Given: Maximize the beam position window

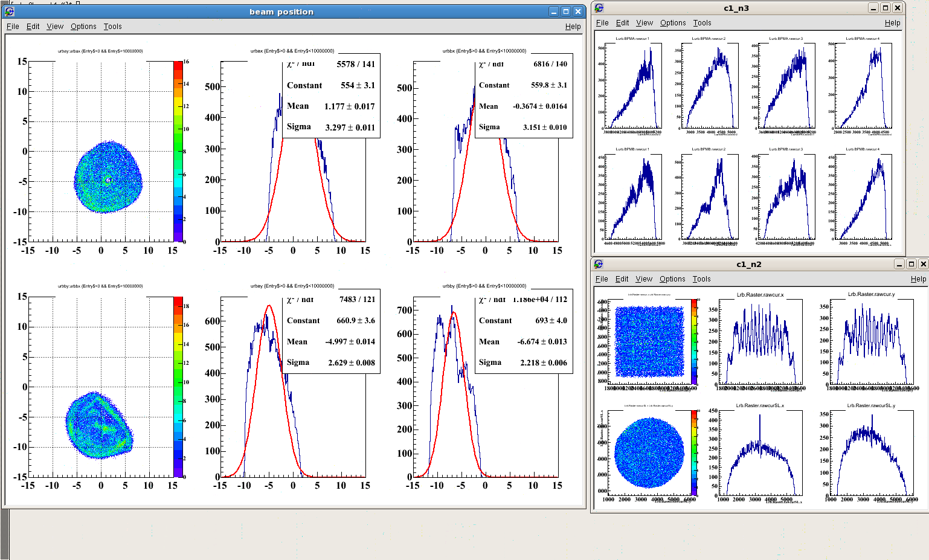Looking at the screenshot, I should (566, 11).
